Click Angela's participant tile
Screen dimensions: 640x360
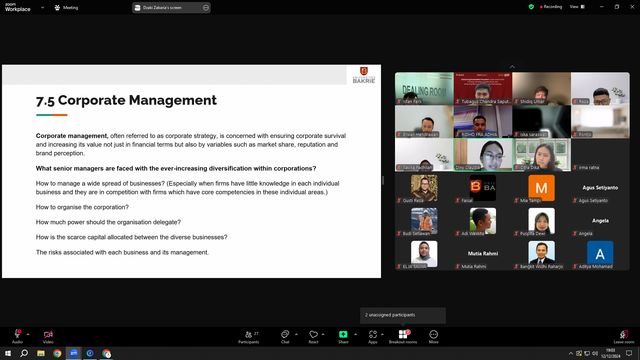600,221
